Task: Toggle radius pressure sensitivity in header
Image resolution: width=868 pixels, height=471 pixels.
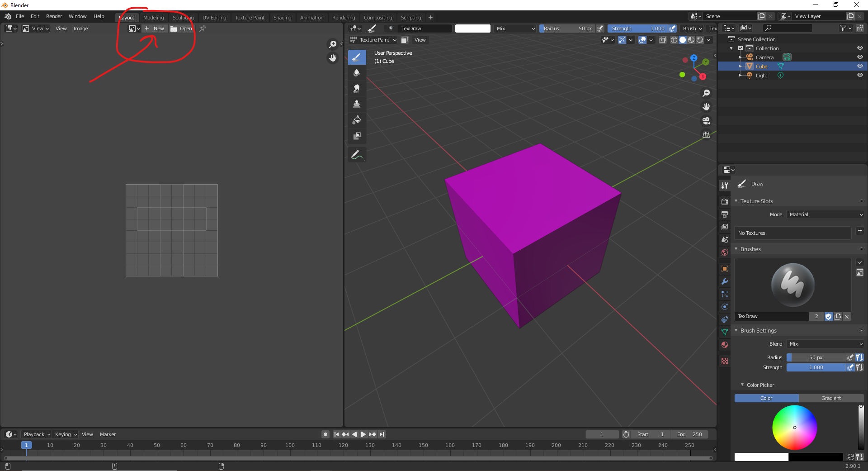Action: coord(600,29)
